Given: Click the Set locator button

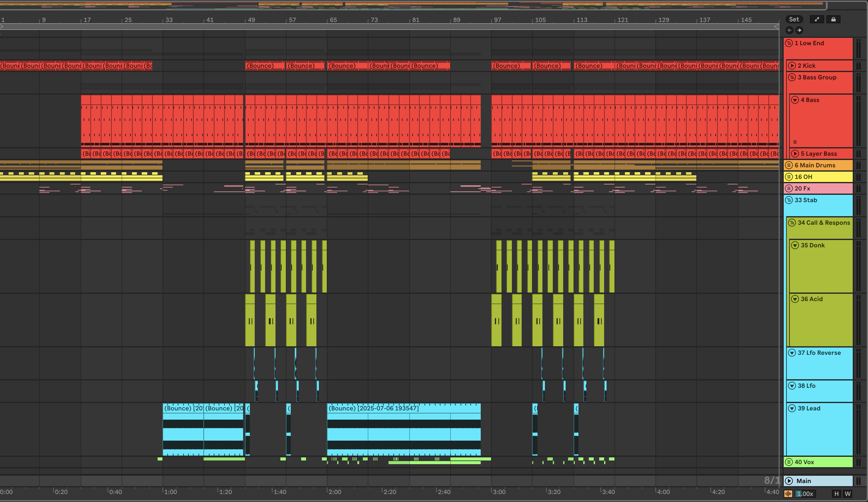Looking at the screenshot, I should click(x=794, y=19).
